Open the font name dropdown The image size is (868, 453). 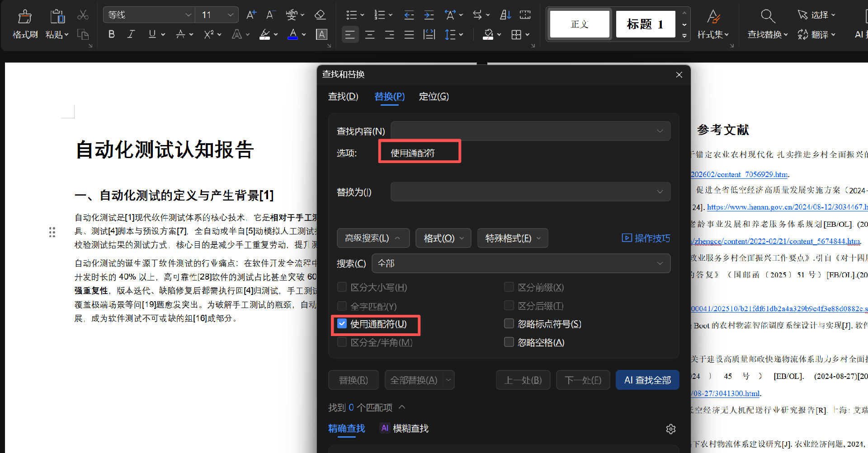[x=189, y=15]
